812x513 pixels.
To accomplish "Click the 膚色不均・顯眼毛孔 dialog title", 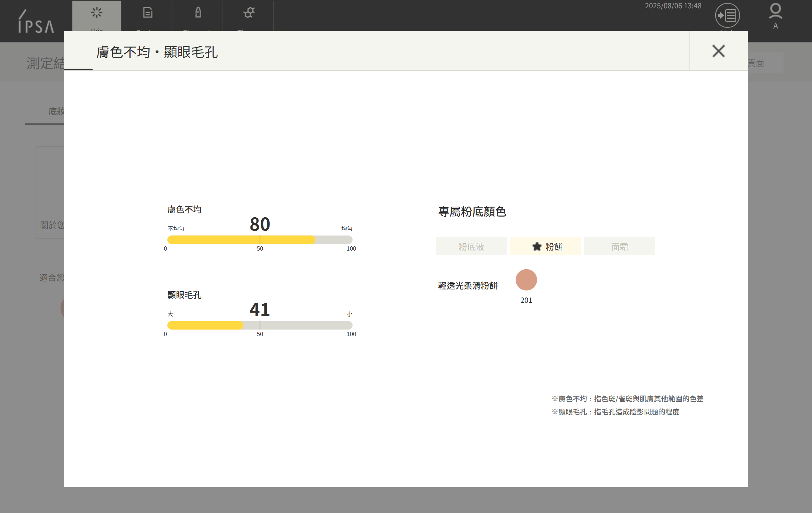I will (x=157, y=52).
